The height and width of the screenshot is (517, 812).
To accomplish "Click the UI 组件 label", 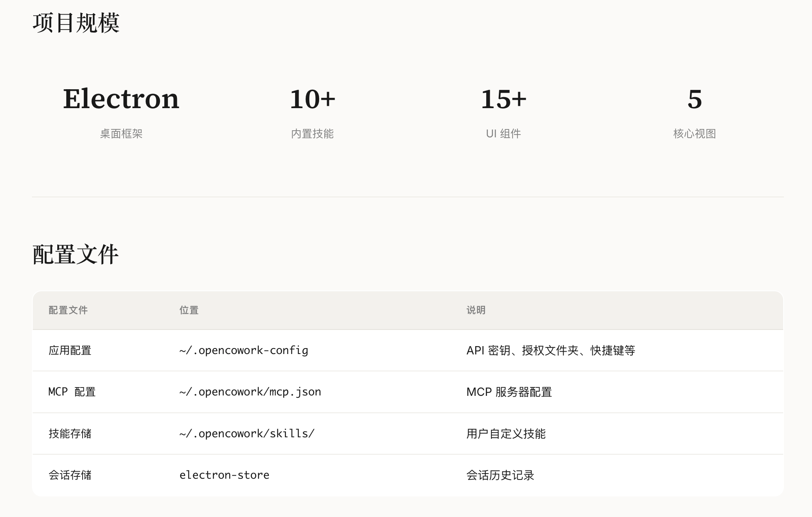I will point(503,134).
